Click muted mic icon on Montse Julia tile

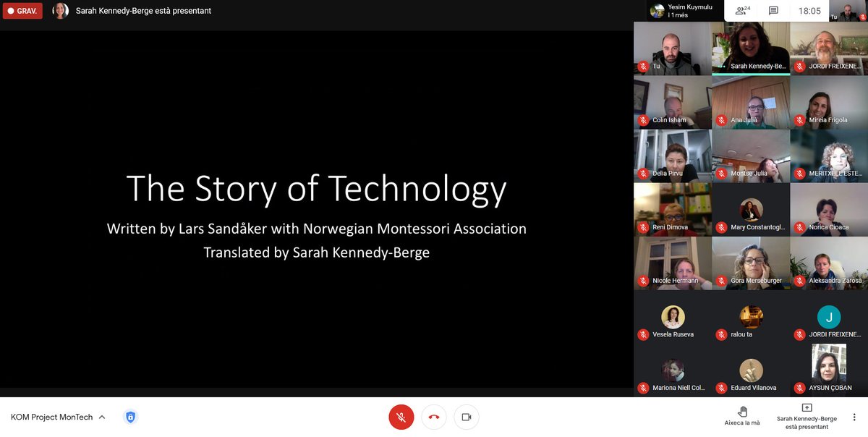click(x=721, y=174)
